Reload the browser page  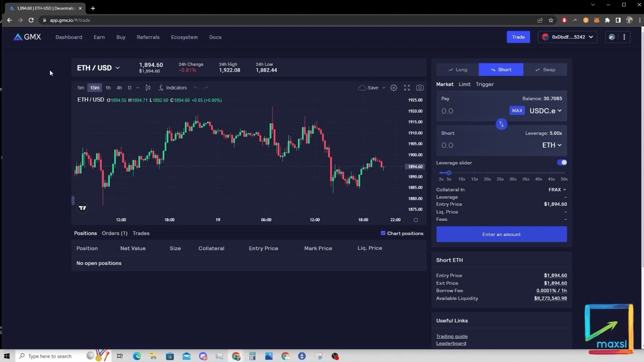coord(31,20)
